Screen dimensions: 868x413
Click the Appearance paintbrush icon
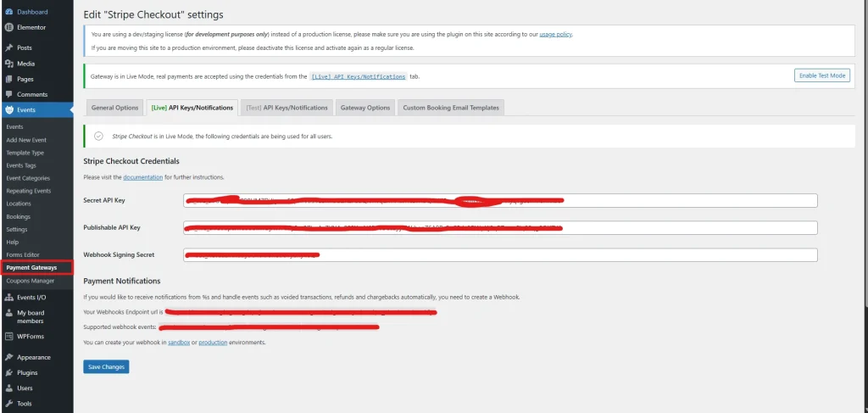pyautogui.click(x=8, y=357)
